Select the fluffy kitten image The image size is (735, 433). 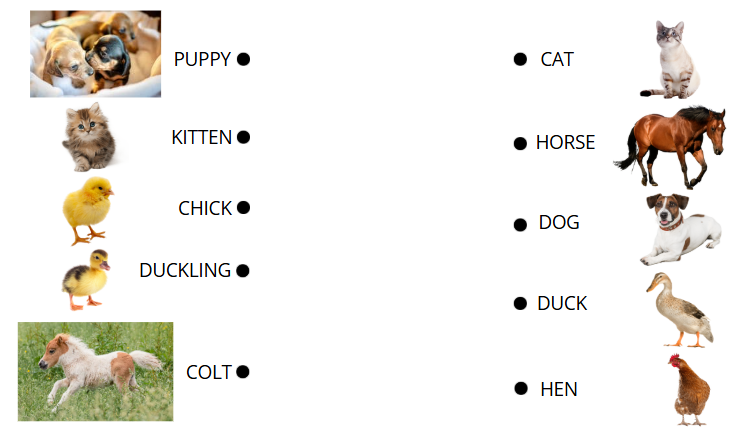(x=90, y=137)
